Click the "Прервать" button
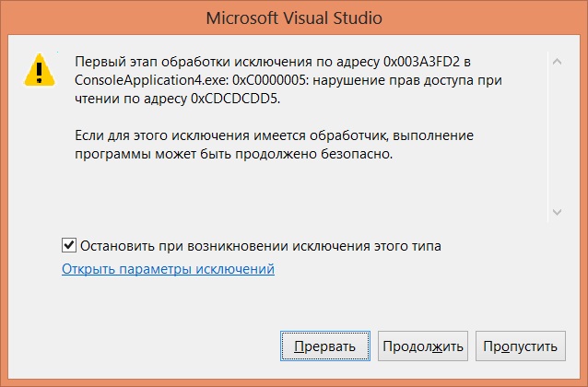 coord(325,346)
